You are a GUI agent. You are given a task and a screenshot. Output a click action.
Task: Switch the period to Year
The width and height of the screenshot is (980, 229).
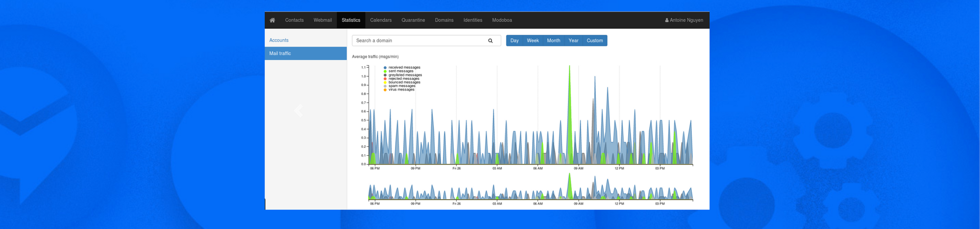(573, 41)
